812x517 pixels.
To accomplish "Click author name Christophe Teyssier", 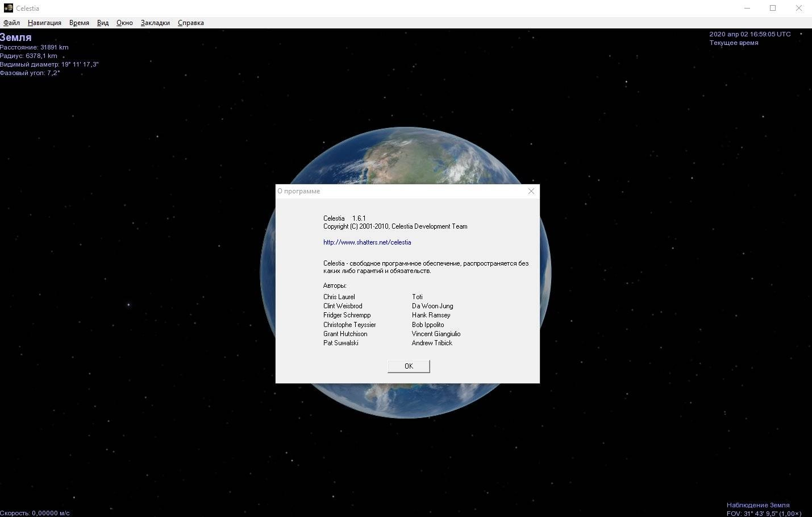I will click(349, 325).
